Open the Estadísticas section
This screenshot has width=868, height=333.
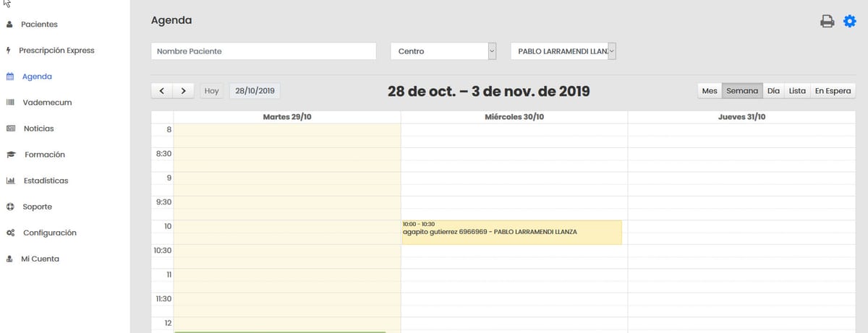pyautogui.click(x=46, y=181)
